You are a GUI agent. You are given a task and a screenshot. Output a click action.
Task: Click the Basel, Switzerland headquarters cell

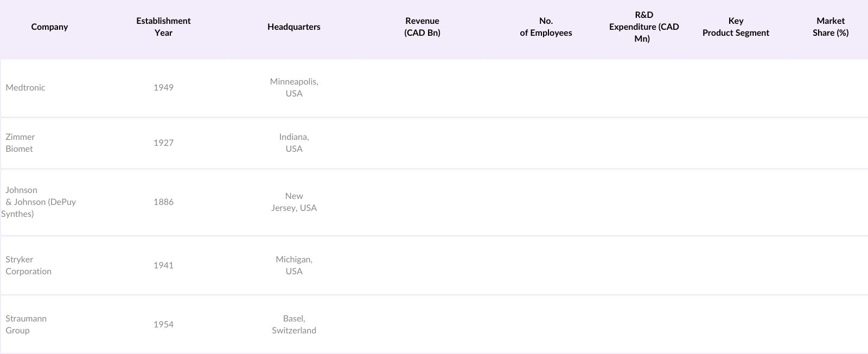[294, 325]
